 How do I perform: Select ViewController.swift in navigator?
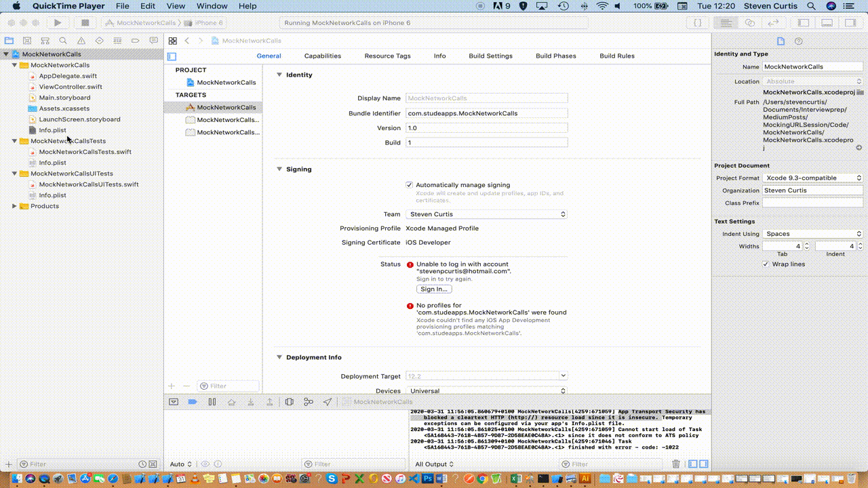click(71, 87)
